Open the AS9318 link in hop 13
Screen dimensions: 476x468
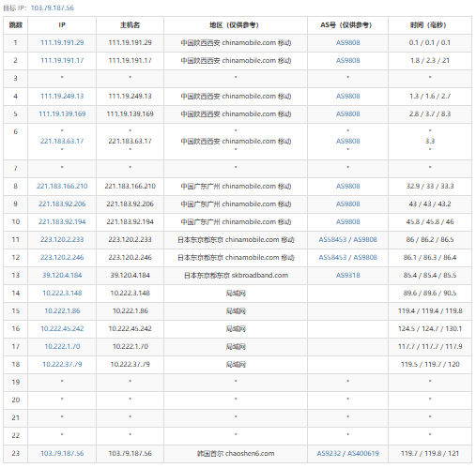point(347,275)
